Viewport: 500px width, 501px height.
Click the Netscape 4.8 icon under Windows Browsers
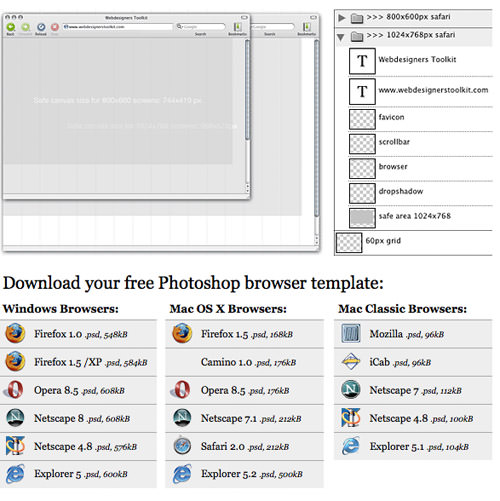pyautogui.click(x=15, y=446)
